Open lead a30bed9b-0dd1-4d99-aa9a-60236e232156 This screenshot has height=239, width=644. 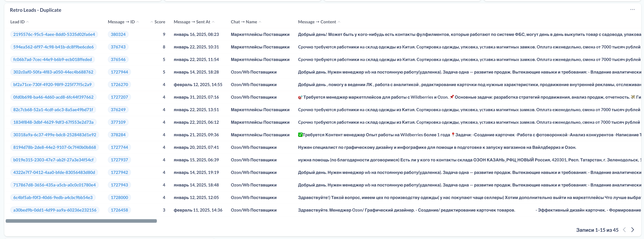click(55, 210)
